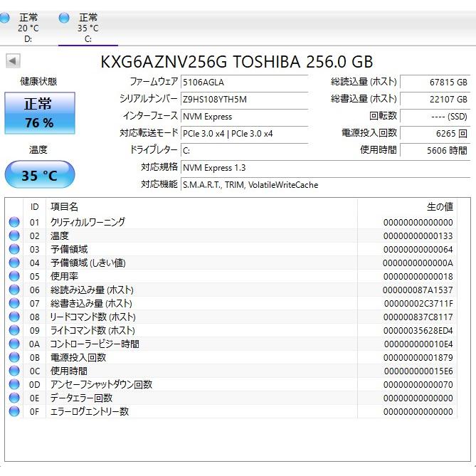This screenshot has width=476, height=476.
Task: Click raw value 0000035628ED4
Action: 418,331
